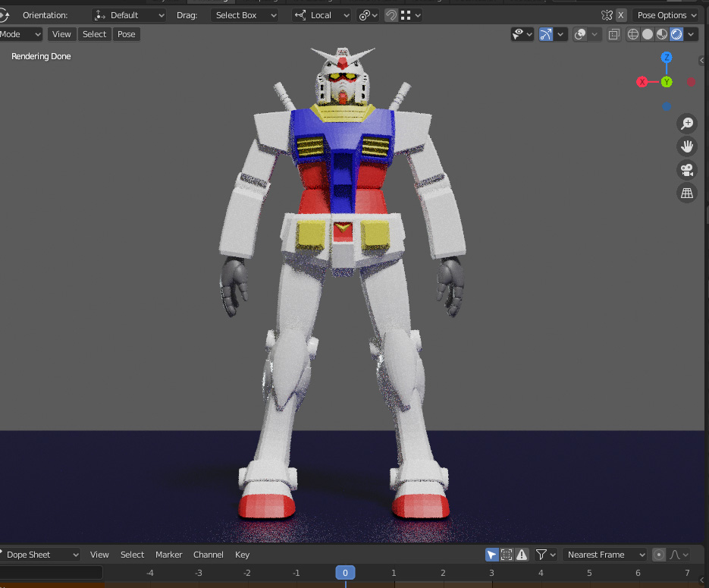
Task: Open the Dope Sheet filters popover
Action: pos(545,555)
